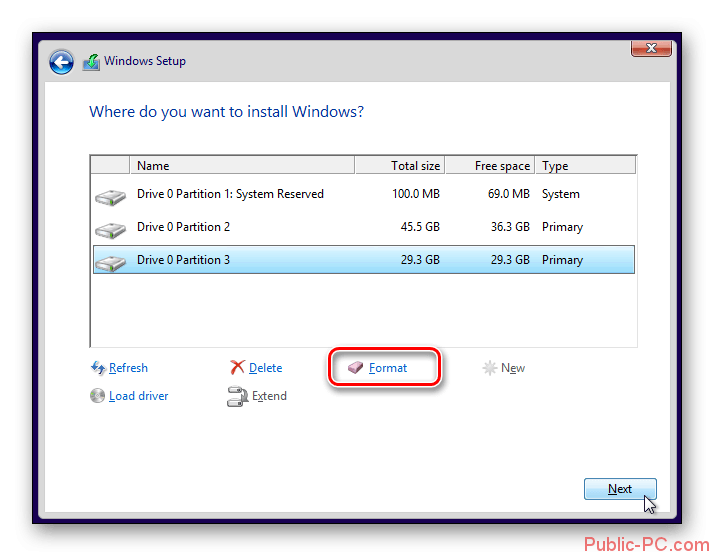Sort by the Name column header

(242, 165)
